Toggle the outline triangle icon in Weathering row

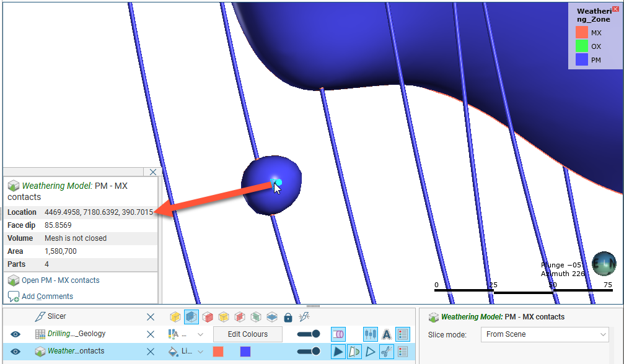coord(370,352)
